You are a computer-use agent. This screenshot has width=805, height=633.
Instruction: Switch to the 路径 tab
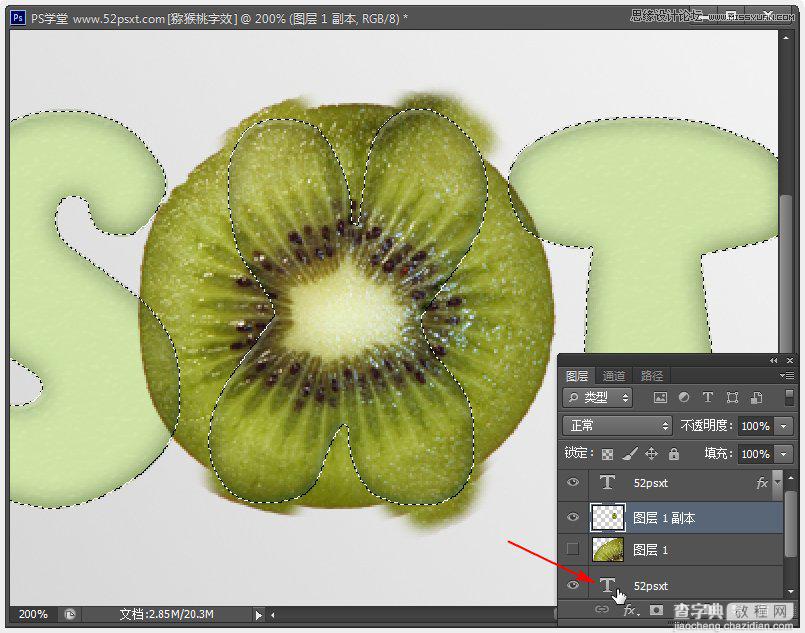[652, 376]
